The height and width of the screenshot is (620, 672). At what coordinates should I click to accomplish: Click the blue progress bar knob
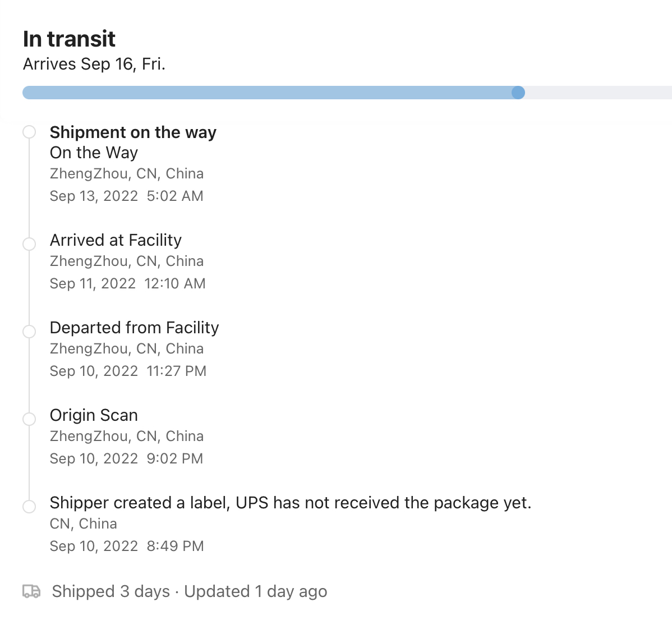518,93
